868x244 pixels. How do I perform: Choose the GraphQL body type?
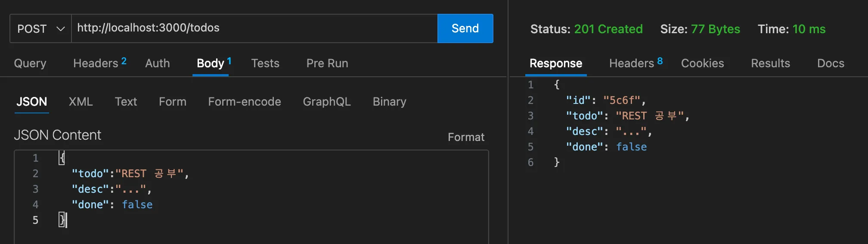point(327,102)
